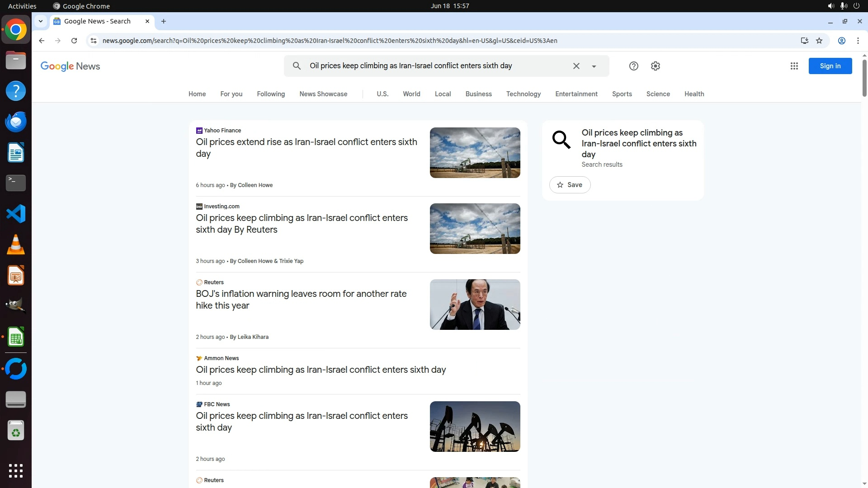Switch to the Business section
This screenshot has height=488, width=868.
[478, 94]
